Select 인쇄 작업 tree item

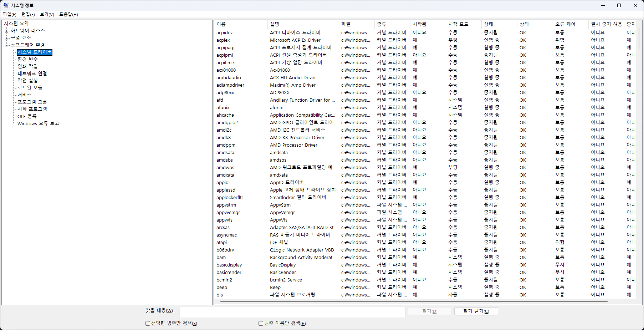(27, 66)
